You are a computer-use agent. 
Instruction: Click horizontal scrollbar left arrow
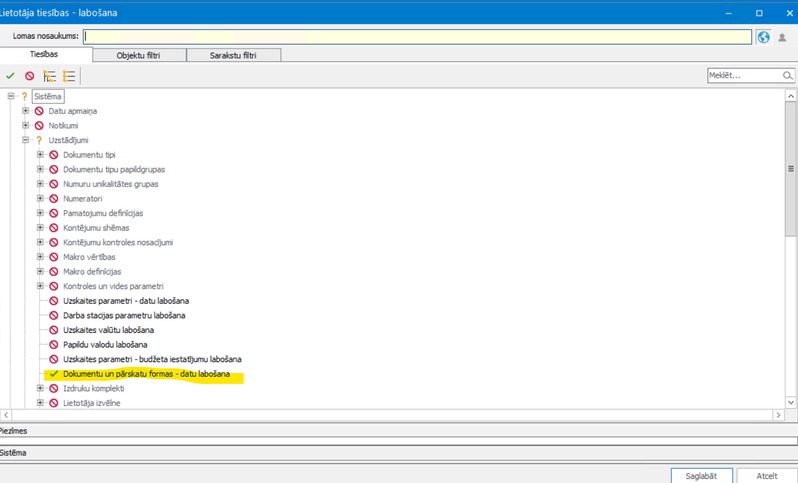click(6, 415)
